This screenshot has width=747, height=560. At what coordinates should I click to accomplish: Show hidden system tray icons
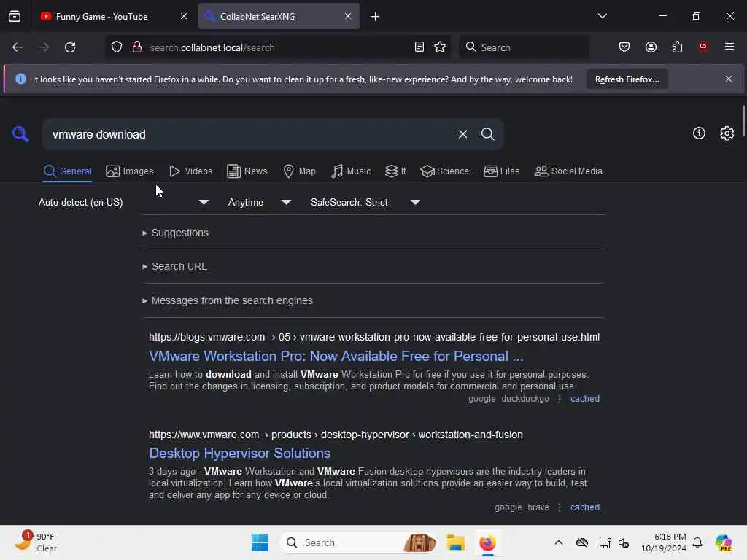559,542
